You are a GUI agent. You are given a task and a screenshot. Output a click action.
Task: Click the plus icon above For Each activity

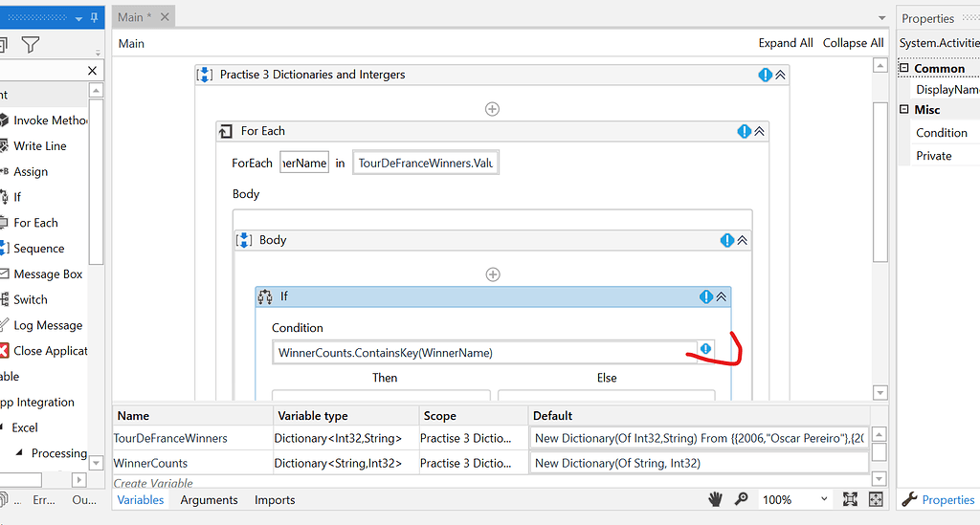(492, 109)
